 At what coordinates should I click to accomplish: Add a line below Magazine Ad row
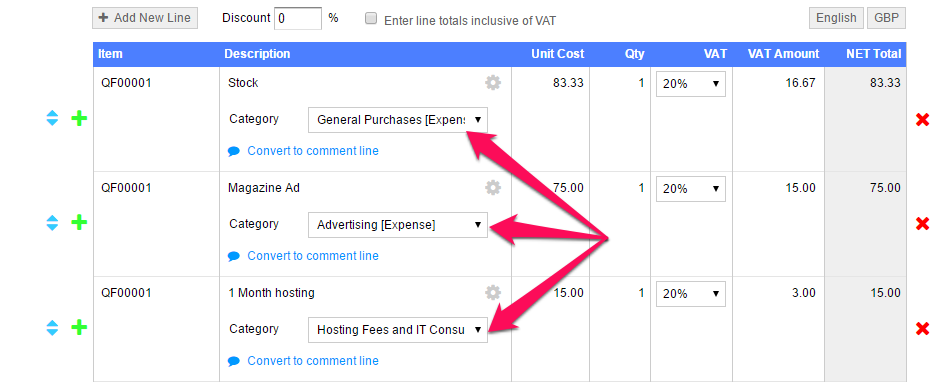tap(79, 223)
